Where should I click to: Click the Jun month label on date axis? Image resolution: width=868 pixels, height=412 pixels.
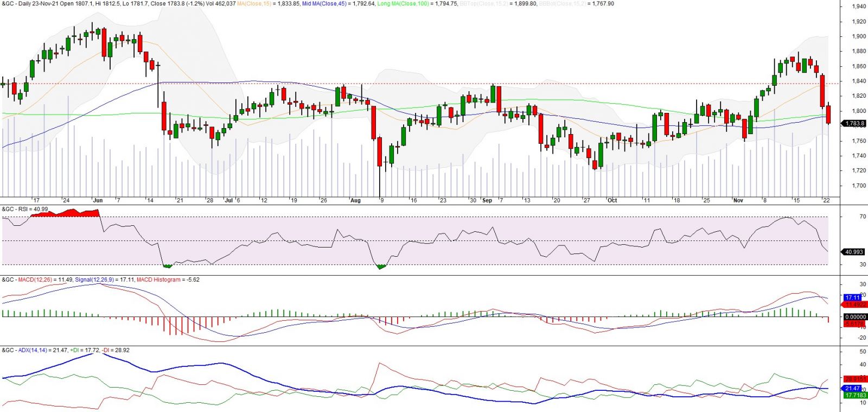click(x=98, y=200)
